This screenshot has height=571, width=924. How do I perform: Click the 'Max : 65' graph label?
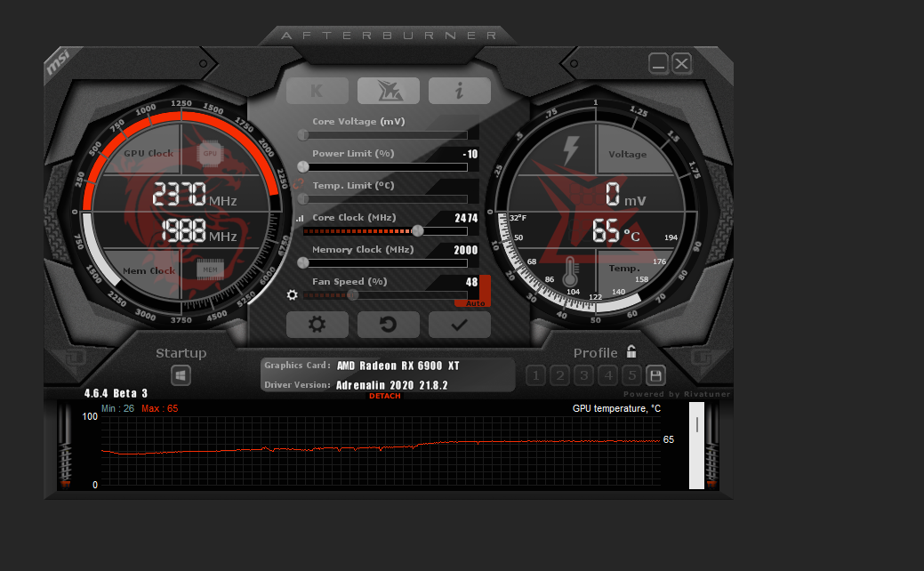(160, 408)
